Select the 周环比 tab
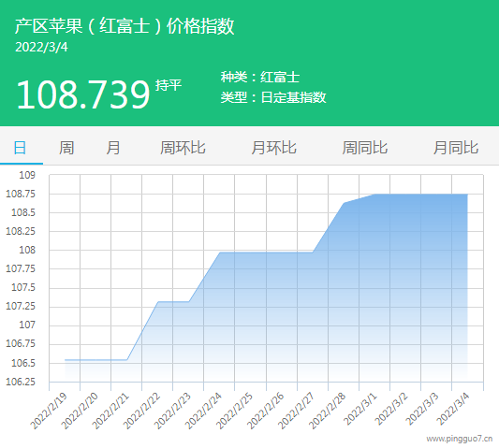Screen dimensions: 499x448 tap(183, 148)
